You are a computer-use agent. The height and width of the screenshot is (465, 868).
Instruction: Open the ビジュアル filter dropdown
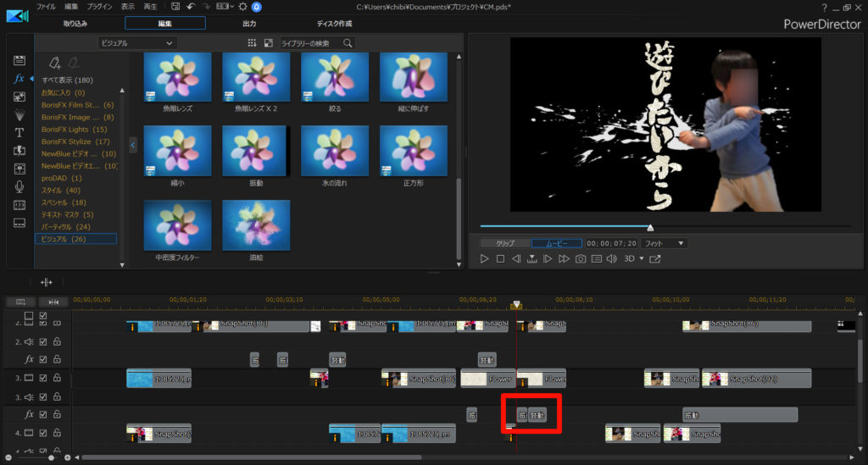(136, 42)
